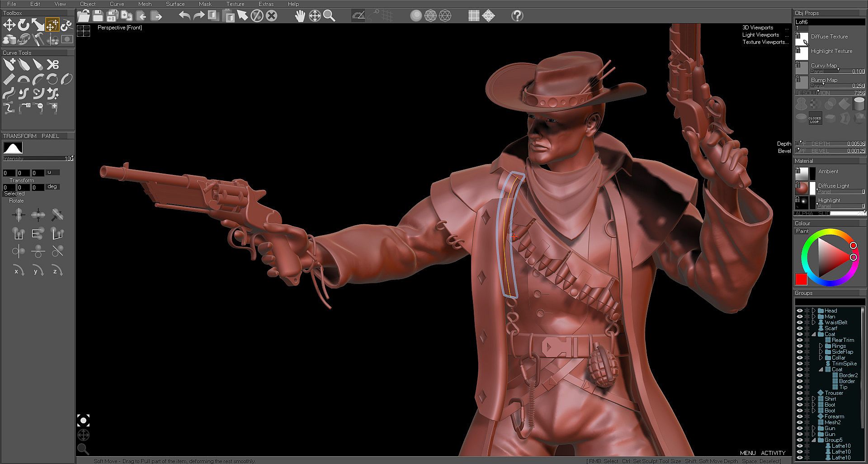Click the hand pan view icon
Viewport: 868px width, 464px height.
(300, 16)
